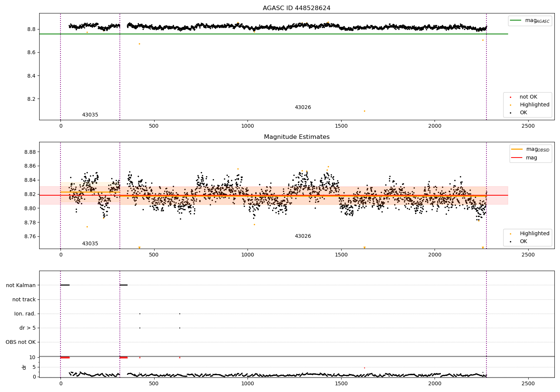Click the 1500 x-axis tick of Magnitude Estimates plot
The width and height of the screenshot is (560, 392).
click(x=341, y=255)
